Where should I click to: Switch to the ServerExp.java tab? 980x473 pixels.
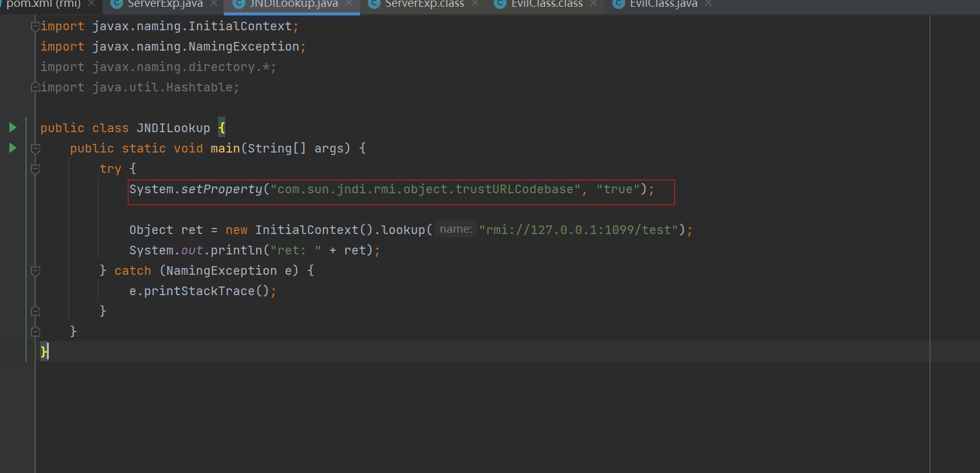165,4
